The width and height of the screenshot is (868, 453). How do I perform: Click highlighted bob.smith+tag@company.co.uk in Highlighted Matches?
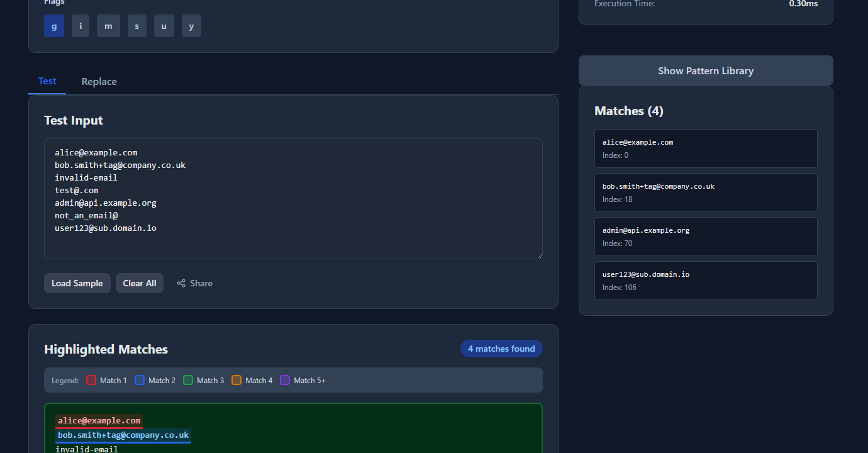pyautogui.click(x=123, y=435)
